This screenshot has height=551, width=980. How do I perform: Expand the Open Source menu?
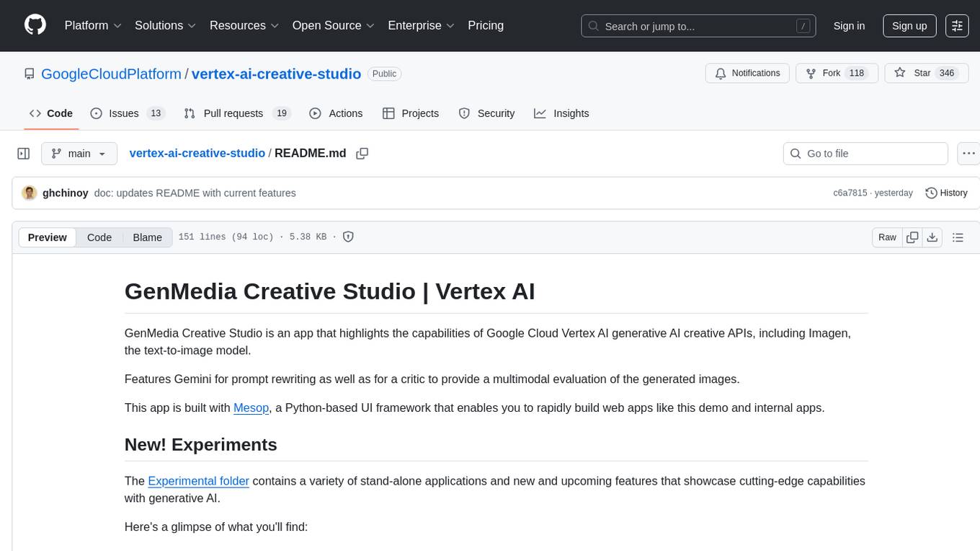tap(334, 25)
